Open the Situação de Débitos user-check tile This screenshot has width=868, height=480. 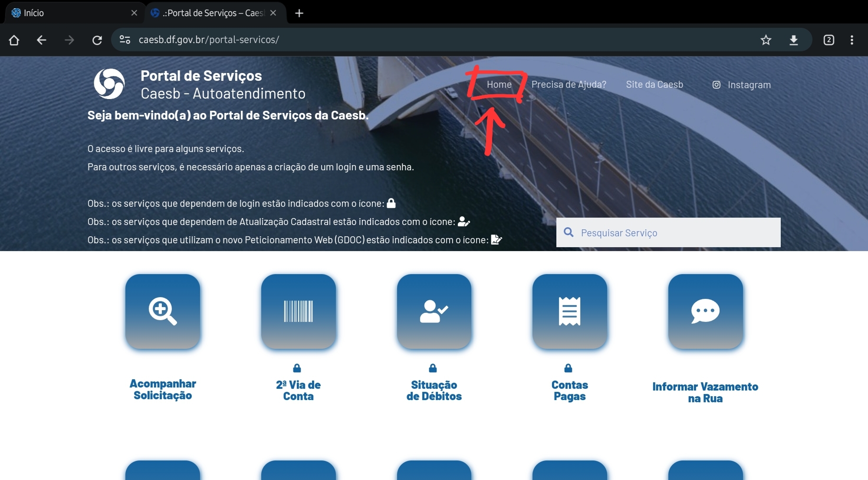click(x=434, y=311)
